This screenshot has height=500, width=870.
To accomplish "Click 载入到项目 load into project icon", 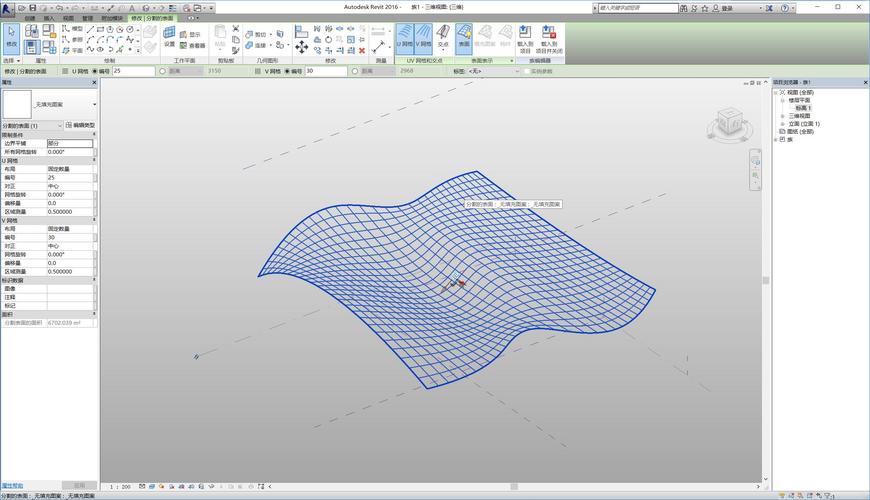I will click(525, 36).
